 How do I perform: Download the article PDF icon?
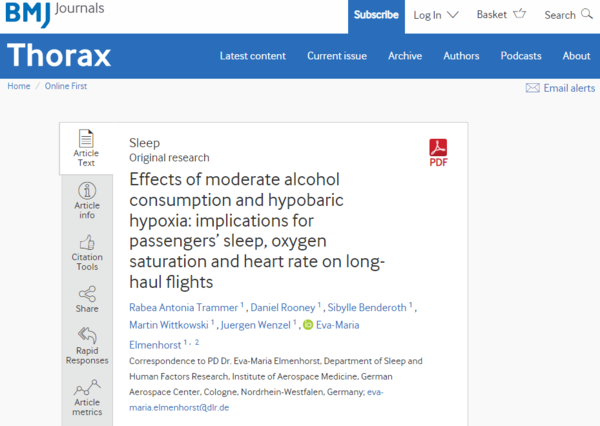(x=438, y=151)
